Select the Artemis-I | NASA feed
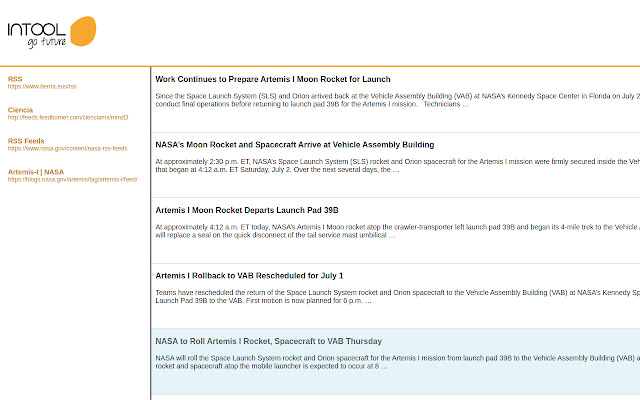 click(x=36, y=172)
